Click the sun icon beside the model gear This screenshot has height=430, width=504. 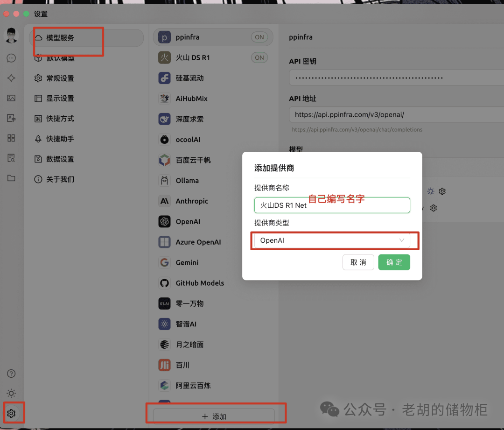[430, 191]
